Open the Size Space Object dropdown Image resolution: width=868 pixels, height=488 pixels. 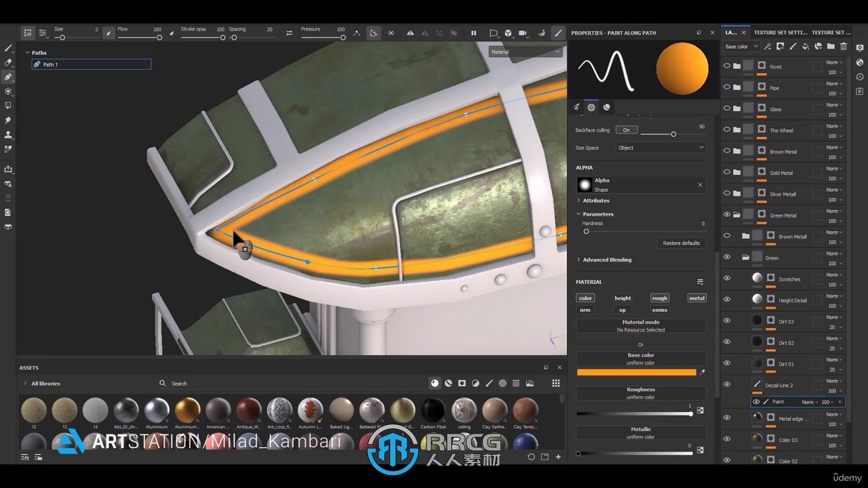pos(661,148)
